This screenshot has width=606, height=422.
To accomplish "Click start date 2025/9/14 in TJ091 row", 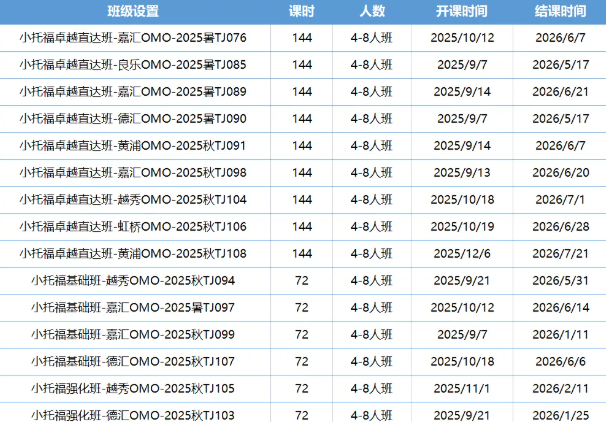I will 462,146.
